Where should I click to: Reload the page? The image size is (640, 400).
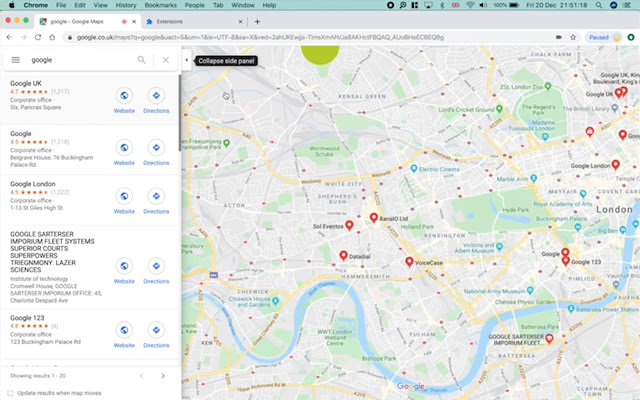coord(38,37)
